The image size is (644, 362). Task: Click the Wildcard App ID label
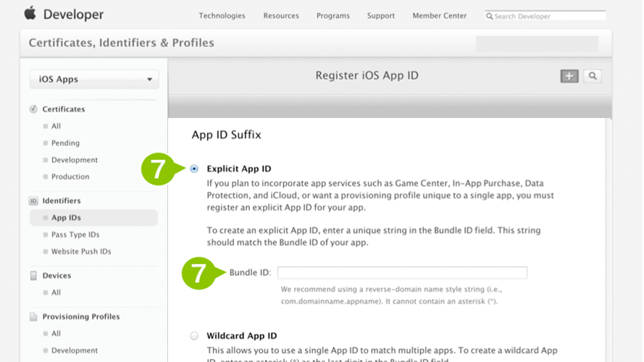click(242, 336)
